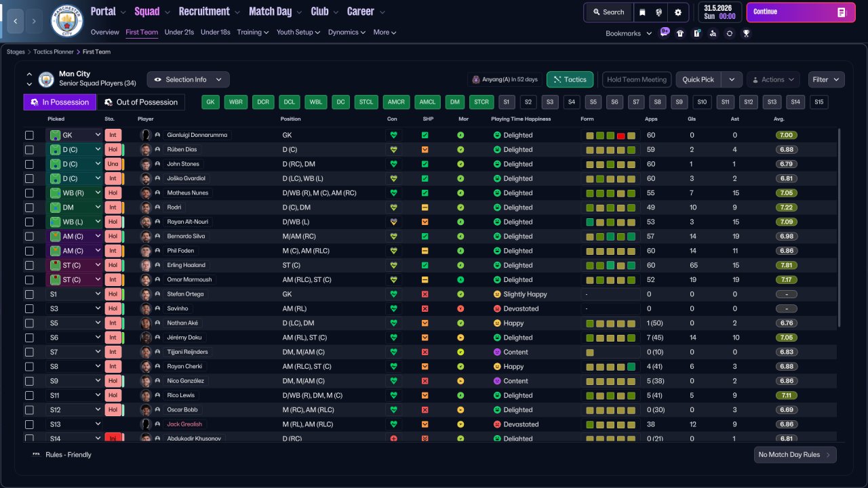Open the Filter dropdown
Image resolution: width=868 pixels, height=488 pixels.
click(x=826, y=79)
